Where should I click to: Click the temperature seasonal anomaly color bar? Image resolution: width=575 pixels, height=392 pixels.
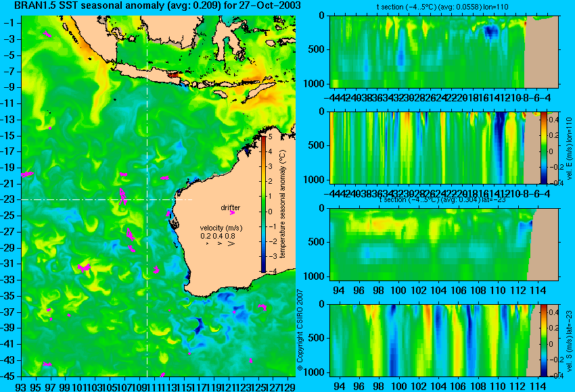point(263,204)
